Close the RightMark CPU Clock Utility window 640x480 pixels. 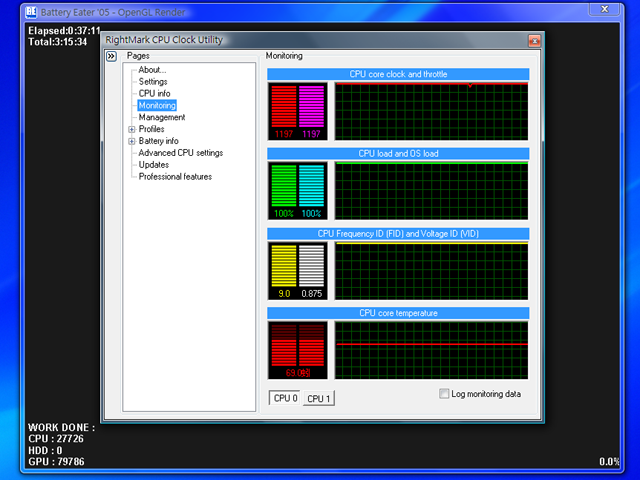[x=534, y=40]
